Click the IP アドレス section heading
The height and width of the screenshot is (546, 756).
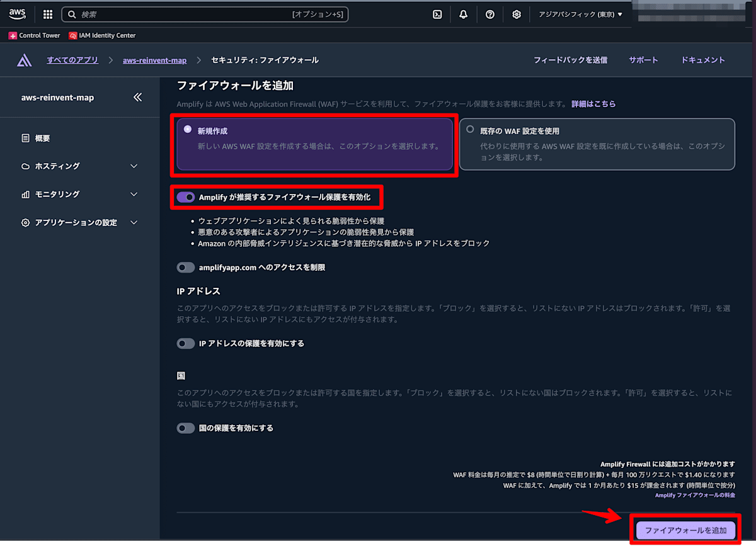[198, 292]
